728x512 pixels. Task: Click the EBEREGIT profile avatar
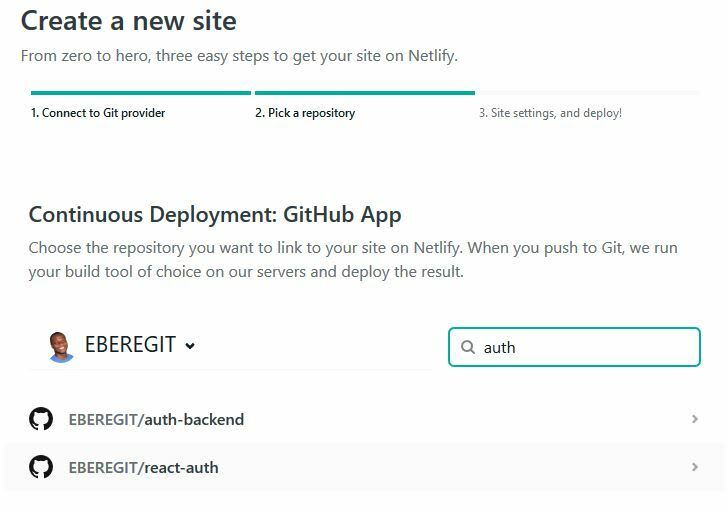[x=61, y=346]
